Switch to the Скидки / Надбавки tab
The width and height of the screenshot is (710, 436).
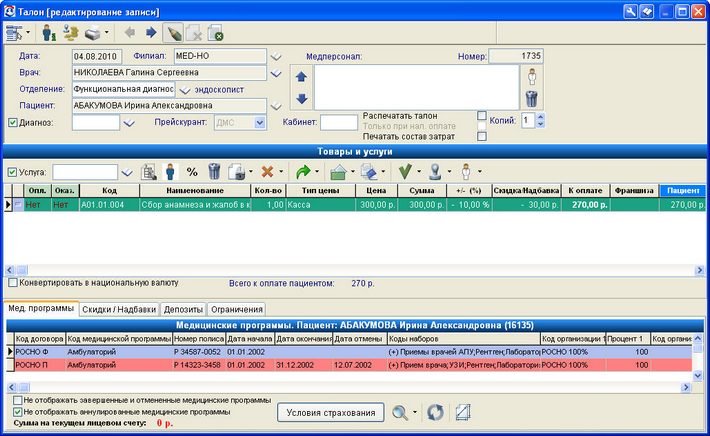tap(119, 310)
